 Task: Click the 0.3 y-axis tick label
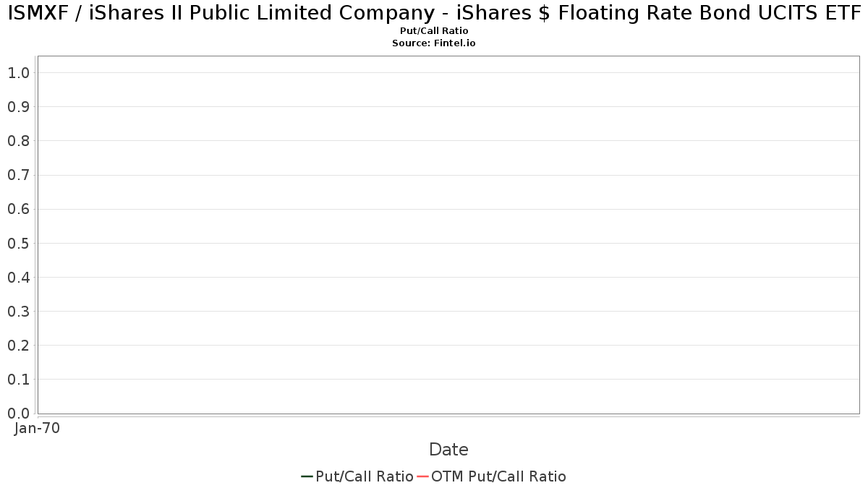tap(18, 312)
